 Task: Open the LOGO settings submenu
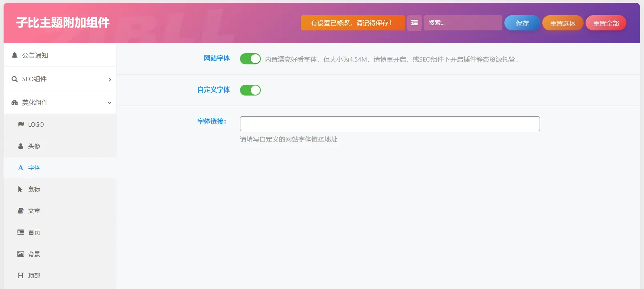[60, 124]
